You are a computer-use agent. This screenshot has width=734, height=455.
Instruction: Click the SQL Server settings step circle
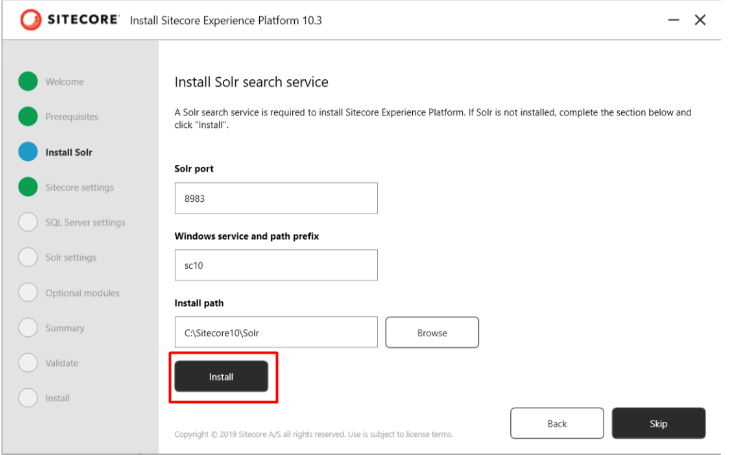tap(28, 222)
